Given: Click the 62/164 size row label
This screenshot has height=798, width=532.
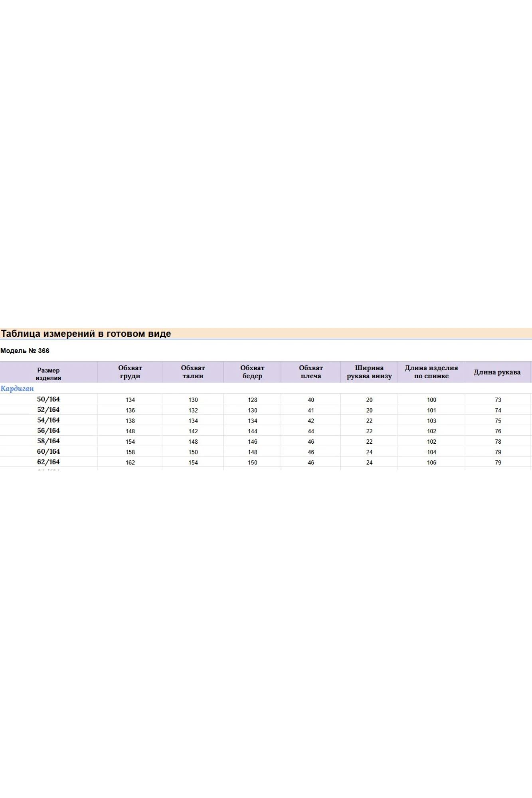Looking at the screenshot, I should pyautogui.click(x=48, y=462).
